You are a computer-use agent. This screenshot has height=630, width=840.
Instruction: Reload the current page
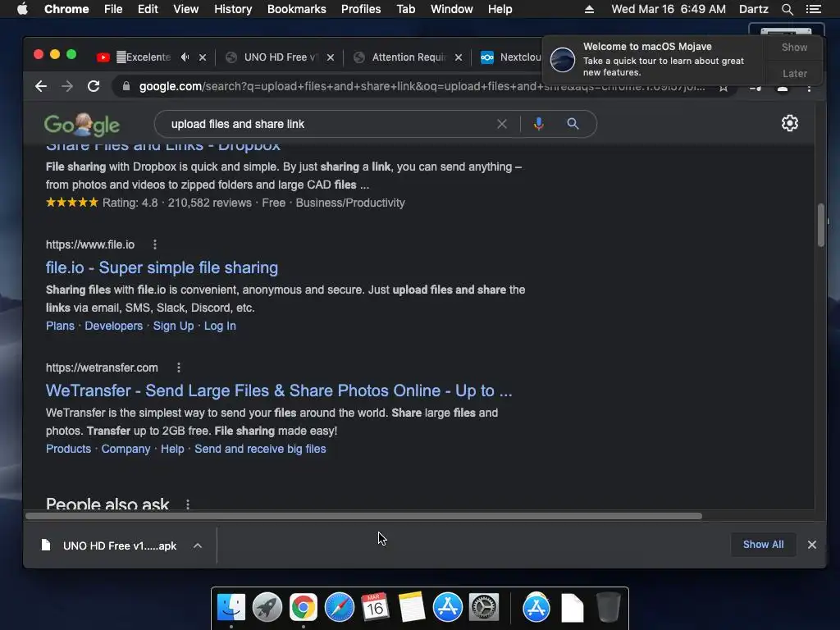94,86
